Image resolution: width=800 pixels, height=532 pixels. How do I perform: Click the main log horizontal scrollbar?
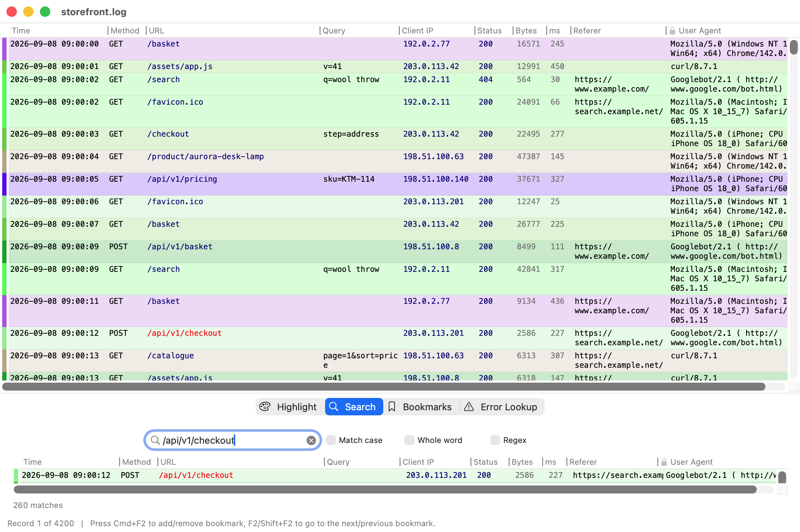[x=384, y=387]
